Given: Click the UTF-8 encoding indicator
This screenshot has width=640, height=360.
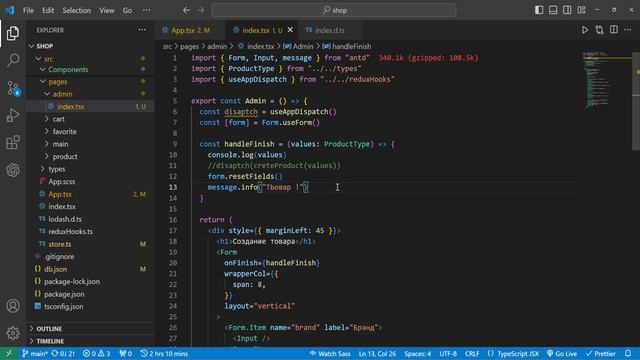Looking at the screenshot, I should (448, 353).
